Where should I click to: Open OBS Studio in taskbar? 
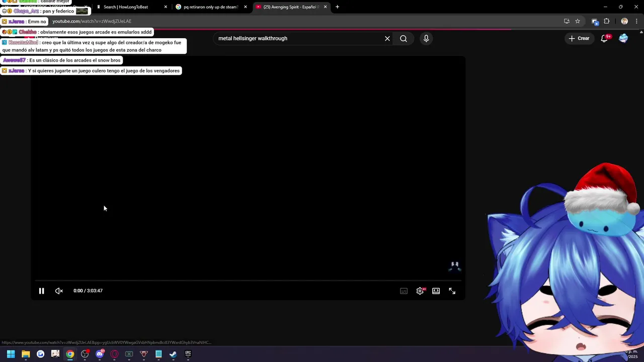85,354
